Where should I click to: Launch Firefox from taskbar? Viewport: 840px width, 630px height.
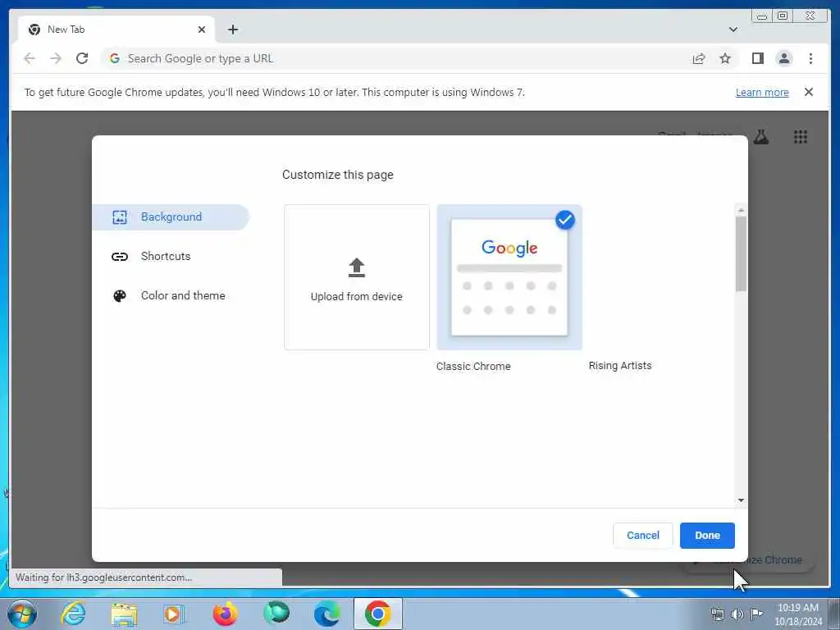click(x=225, y=614)
